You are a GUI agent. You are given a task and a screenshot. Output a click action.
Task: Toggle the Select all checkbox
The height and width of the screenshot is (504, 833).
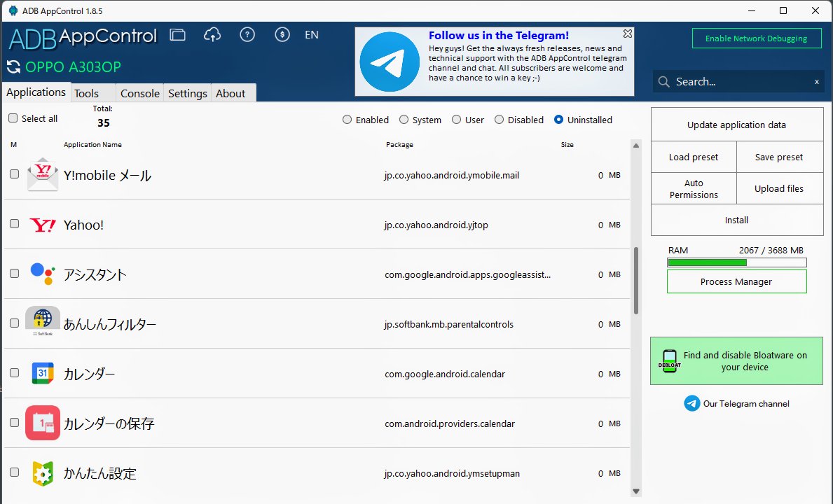click(13, 118)
